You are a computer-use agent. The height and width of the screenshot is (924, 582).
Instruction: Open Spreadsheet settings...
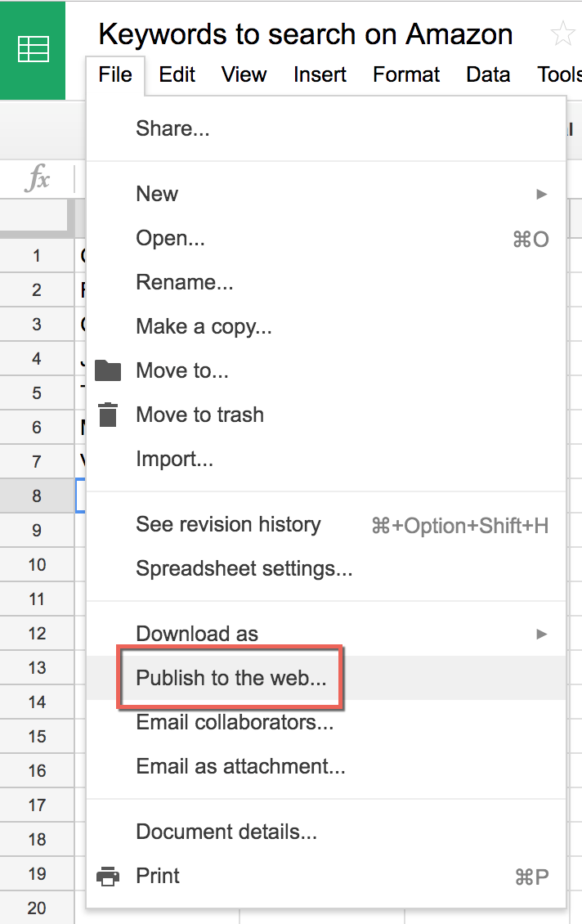326,568
